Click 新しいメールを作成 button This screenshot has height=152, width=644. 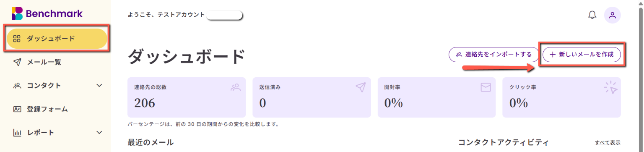click(582, 55)
